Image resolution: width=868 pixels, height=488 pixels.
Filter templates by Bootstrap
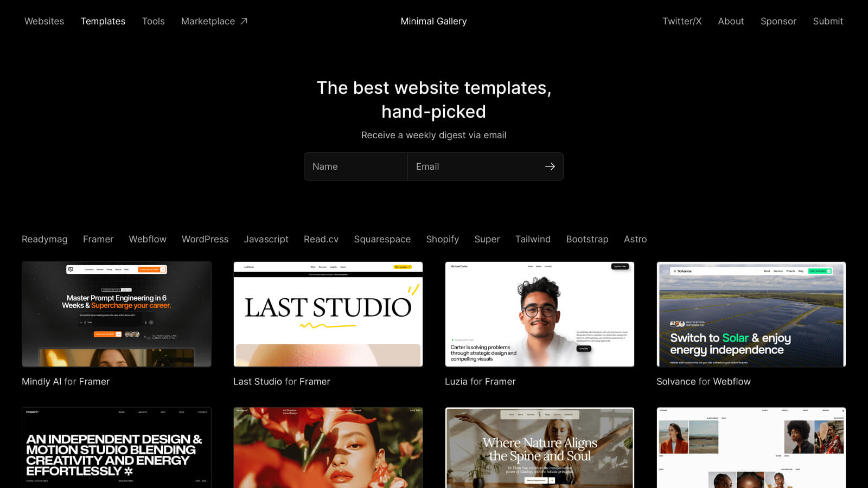(x=587, y=239)
